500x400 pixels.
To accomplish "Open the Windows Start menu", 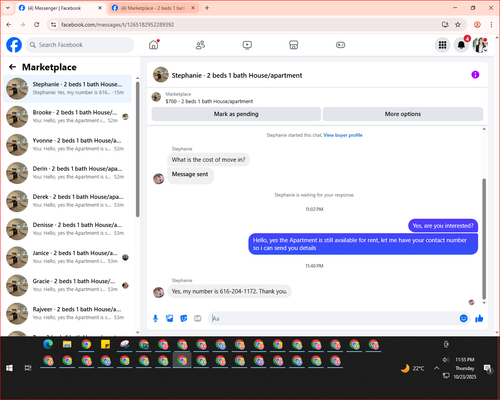I will tap(9, 368).
